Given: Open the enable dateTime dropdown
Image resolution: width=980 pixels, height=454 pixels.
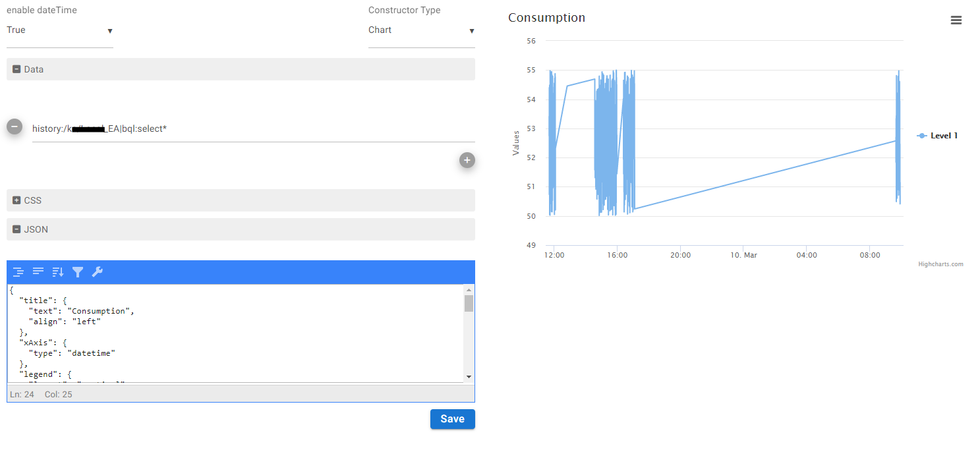Looking at the screenshot, I should click(59, 30).
